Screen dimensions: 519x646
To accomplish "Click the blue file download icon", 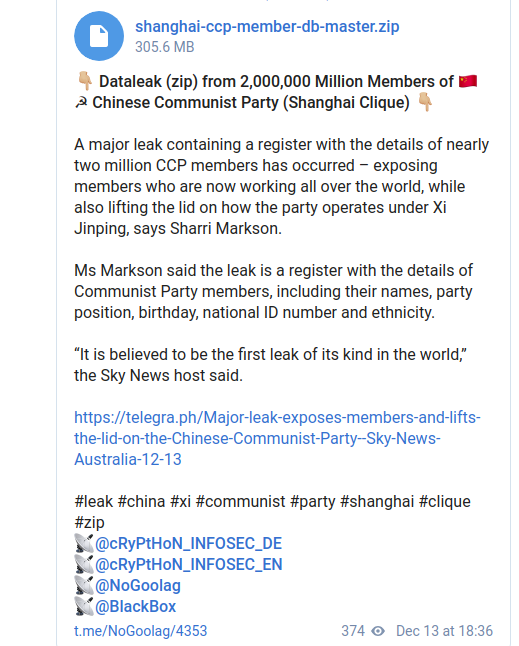I will coord(99,36).
